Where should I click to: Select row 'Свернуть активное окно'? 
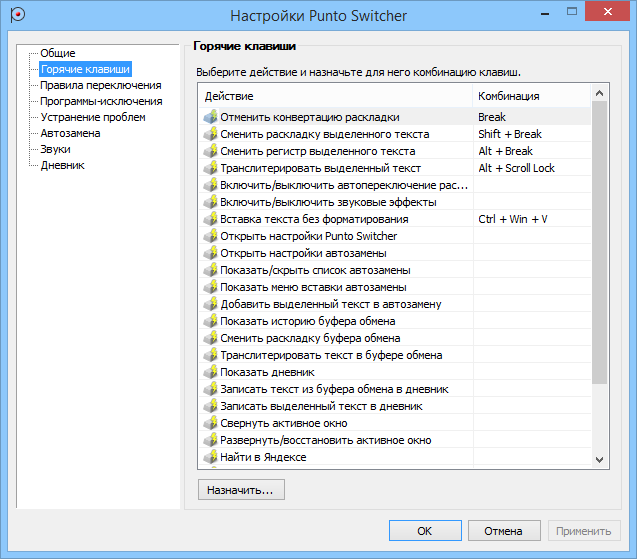tap(394, 423)
